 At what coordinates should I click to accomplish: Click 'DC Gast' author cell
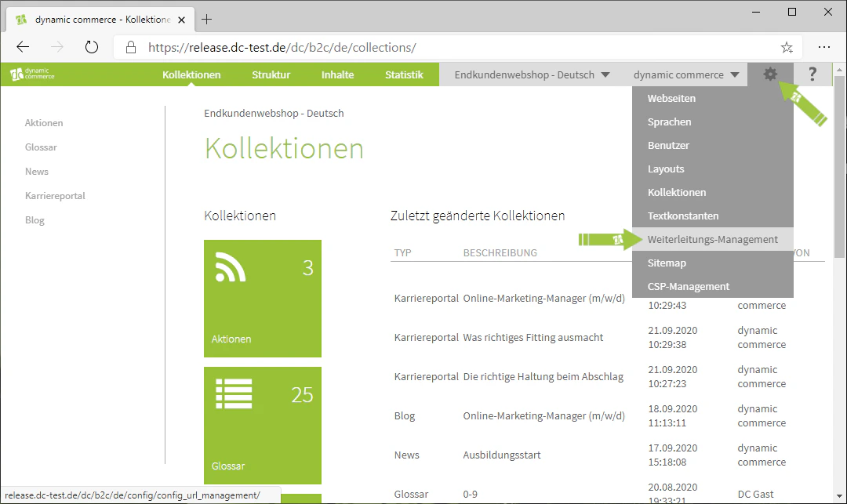click(x=756, y=495)
